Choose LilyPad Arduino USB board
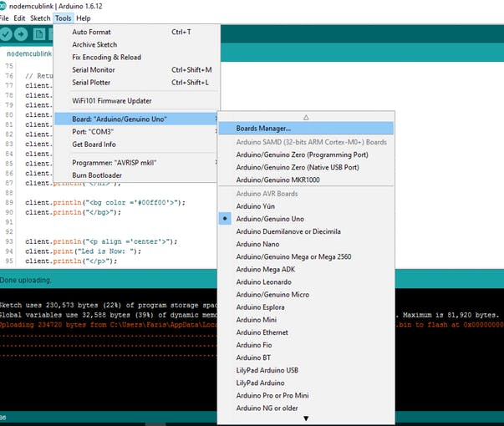This screenshot has width=504, height=426. (x=306, y=370)
